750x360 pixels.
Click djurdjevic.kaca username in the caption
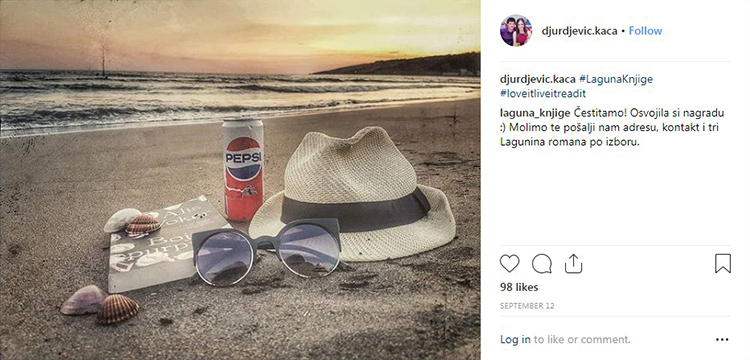[x=538, y=79]
